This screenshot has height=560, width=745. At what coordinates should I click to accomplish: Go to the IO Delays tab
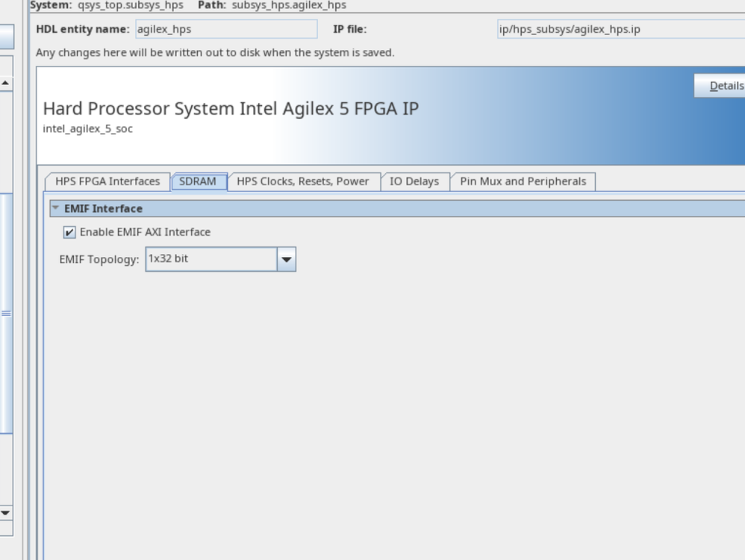pyautogui.click(x=414, y=181)
